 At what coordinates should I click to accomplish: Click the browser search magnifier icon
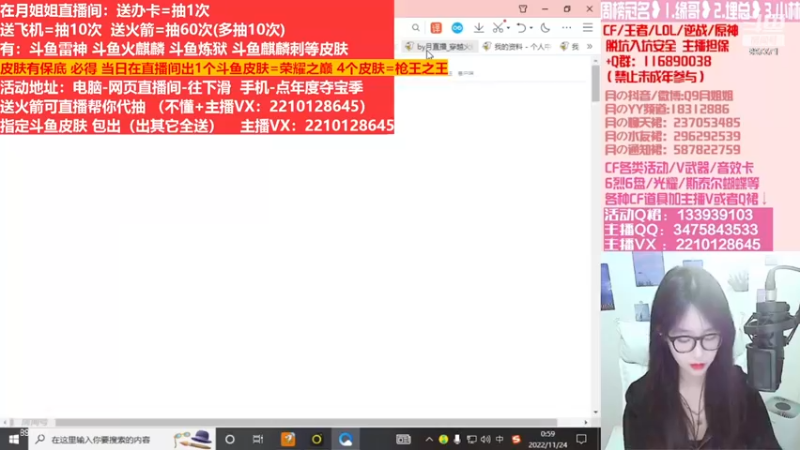(416, 28)
